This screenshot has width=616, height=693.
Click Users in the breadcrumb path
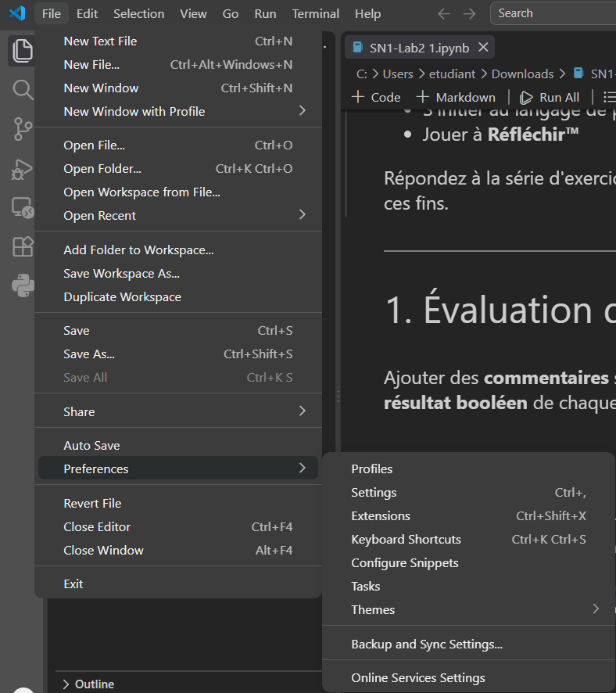[x=398, y=74]
